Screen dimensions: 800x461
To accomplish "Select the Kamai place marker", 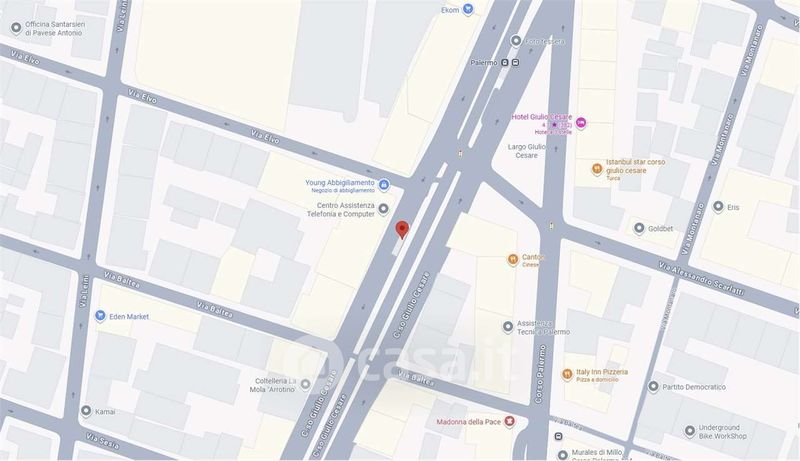I will (86, 411).
